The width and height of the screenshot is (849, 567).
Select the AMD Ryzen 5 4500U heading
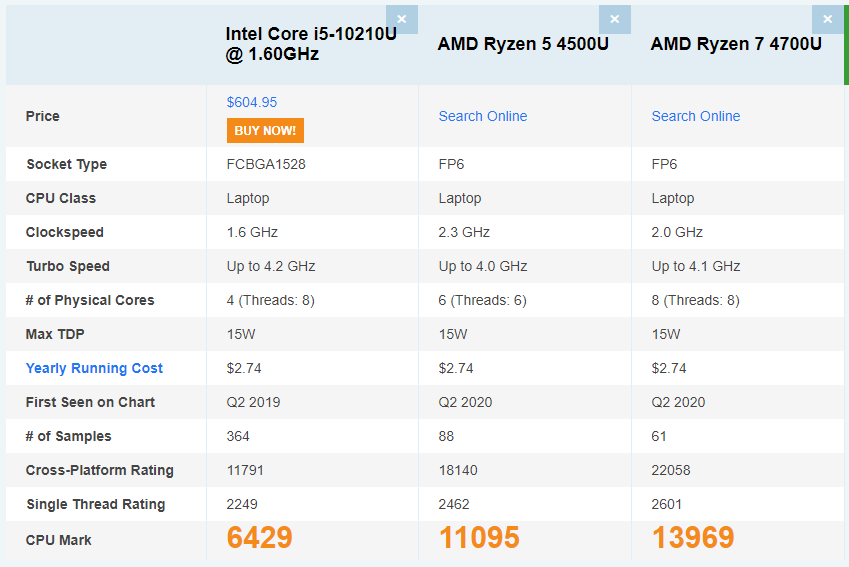[x=523, y=44]
